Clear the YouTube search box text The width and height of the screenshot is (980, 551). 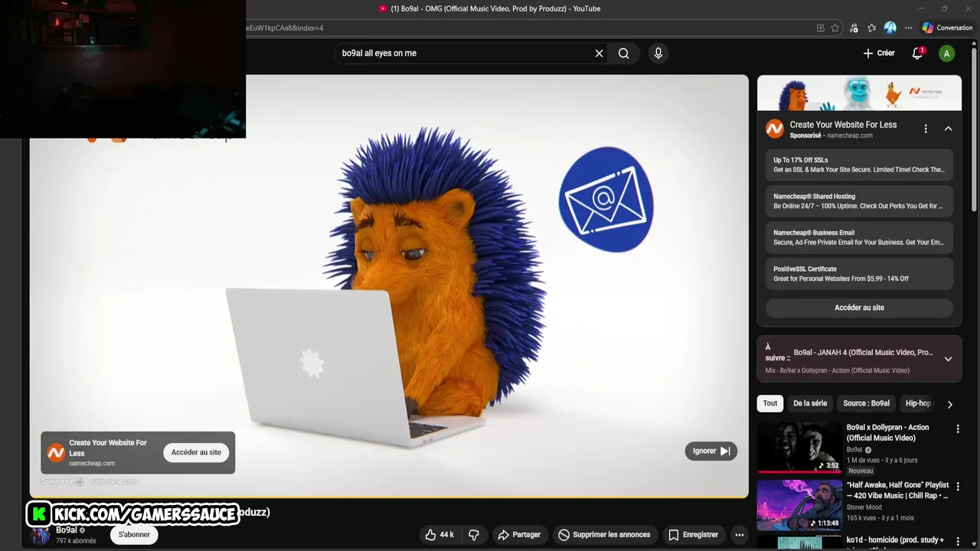[599, 54]
